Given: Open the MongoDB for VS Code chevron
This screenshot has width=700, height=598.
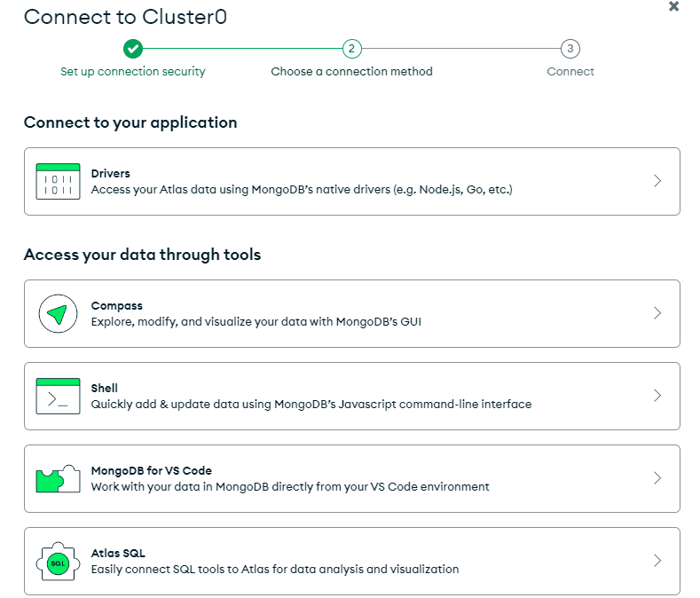Looking at the screenshot, I should [x=657, y=478].
